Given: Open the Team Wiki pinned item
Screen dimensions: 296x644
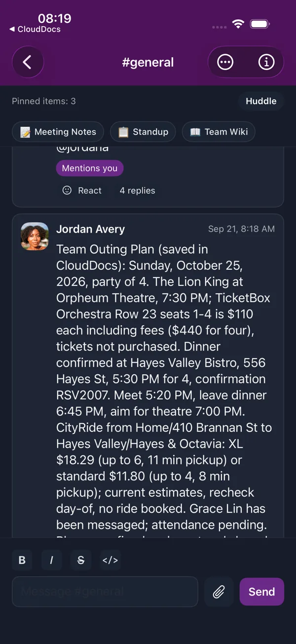Looking at the screenshot, I should pos(219,132).
